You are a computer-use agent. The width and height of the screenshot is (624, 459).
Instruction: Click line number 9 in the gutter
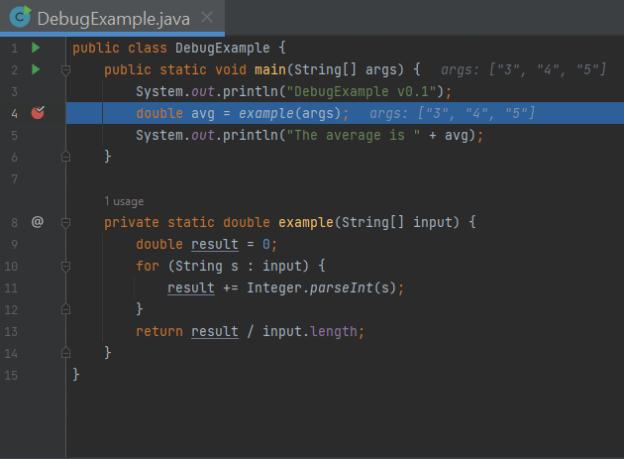coord(14,244)
